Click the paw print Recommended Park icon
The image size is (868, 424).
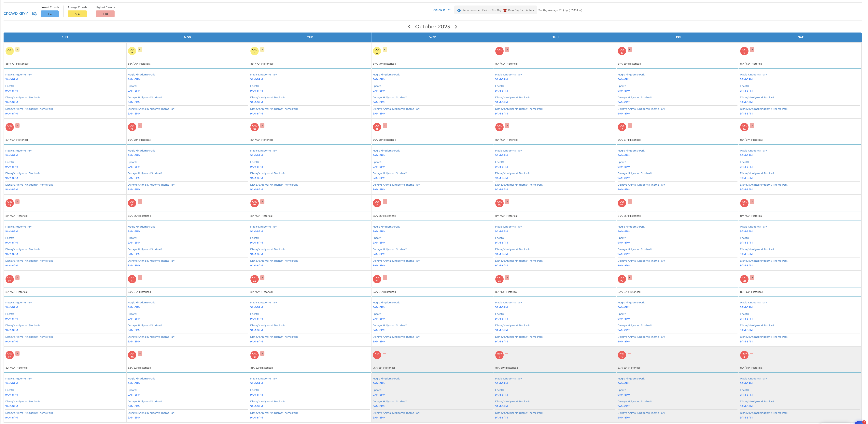tap(459, 10)
